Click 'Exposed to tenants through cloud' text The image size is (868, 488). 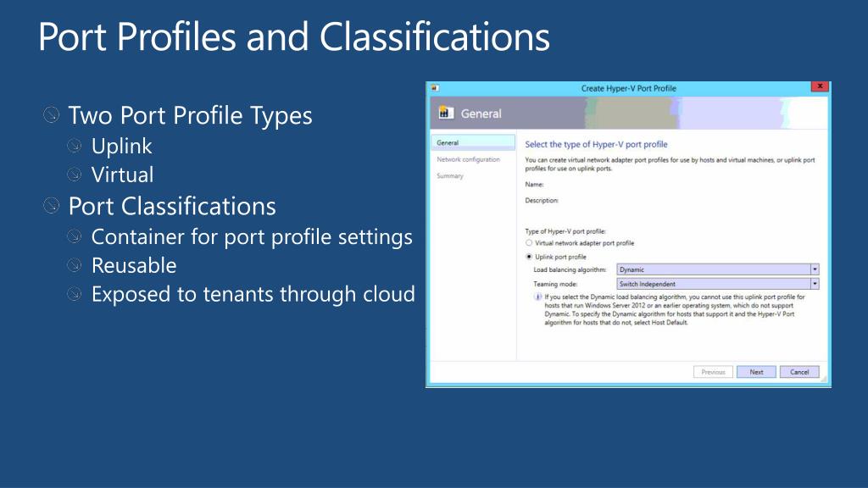pos(253,294)
